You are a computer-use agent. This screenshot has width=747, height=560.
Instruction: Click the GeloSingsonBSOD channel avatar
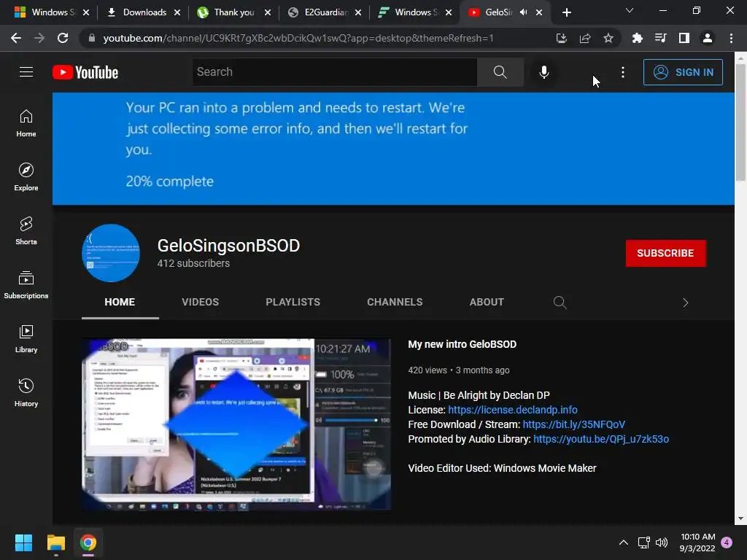click(111, 253)
